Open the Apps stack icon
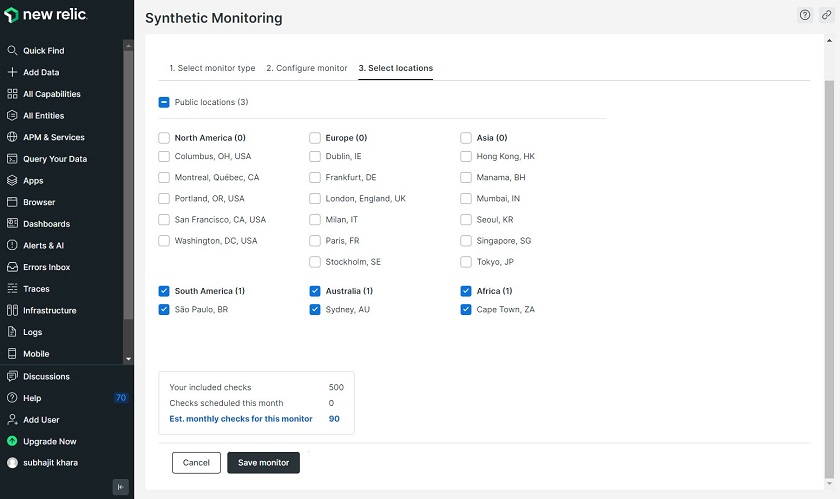Viewport: 840px width, 499px height. coord(12,180)
